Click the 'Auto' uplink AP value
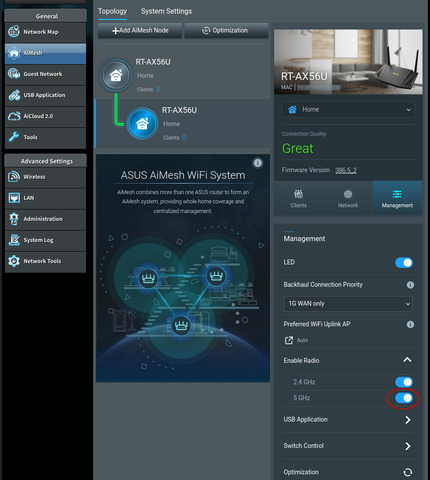Image resolution: width=430 pixels, height=480 pixels. (x=302, y=340)
